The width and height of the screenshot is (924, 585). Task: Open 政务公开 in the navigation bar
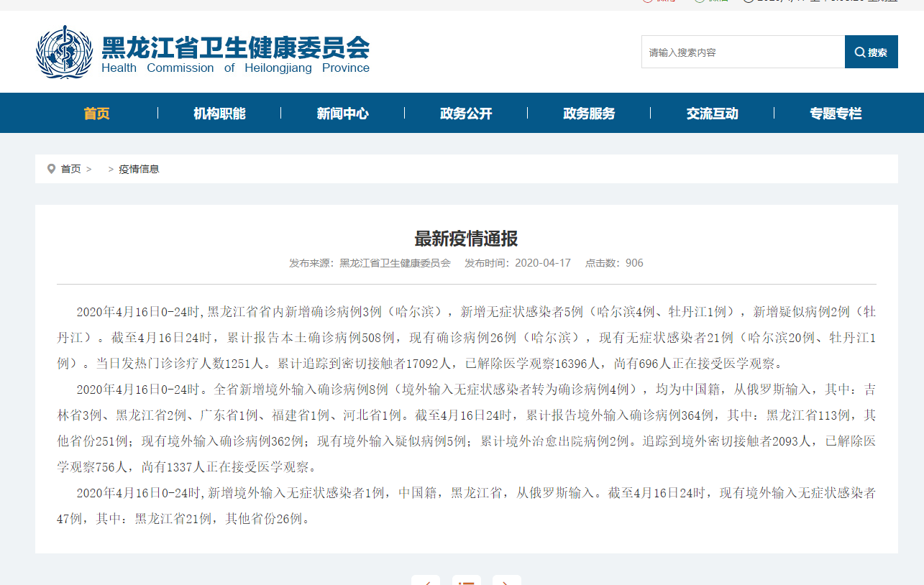pos(466,114)
